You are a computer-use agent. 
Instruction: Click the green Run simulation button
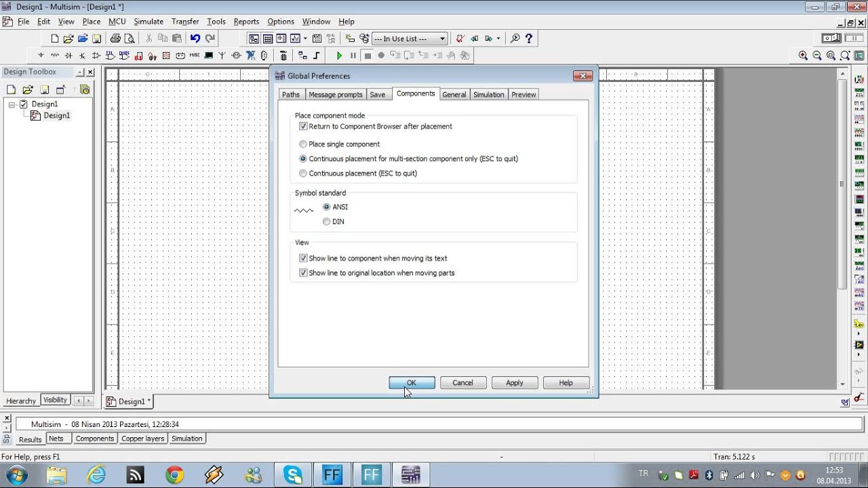[x=339, y=56]
